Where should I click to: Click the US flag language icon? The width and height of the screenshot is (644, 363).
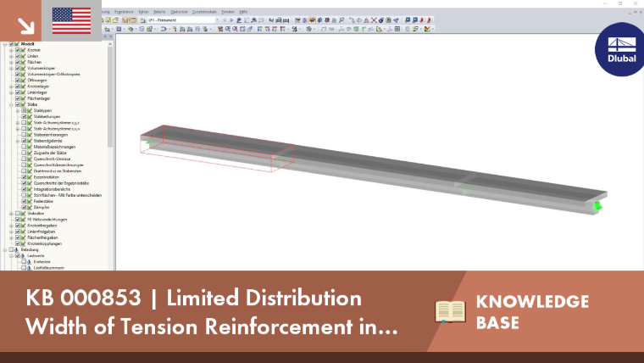click(71, 20)
